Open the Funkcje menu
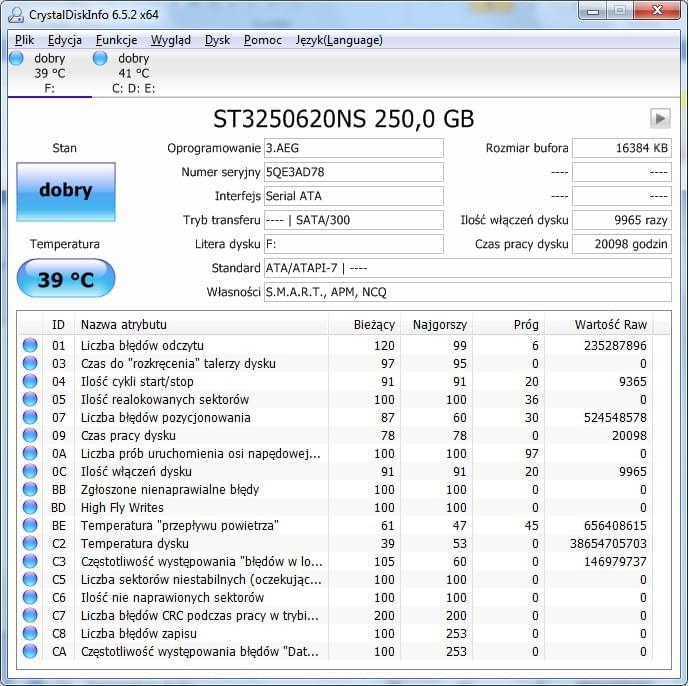Image resolution: width=689 pixels, height=686 pixels. (116, 40)
